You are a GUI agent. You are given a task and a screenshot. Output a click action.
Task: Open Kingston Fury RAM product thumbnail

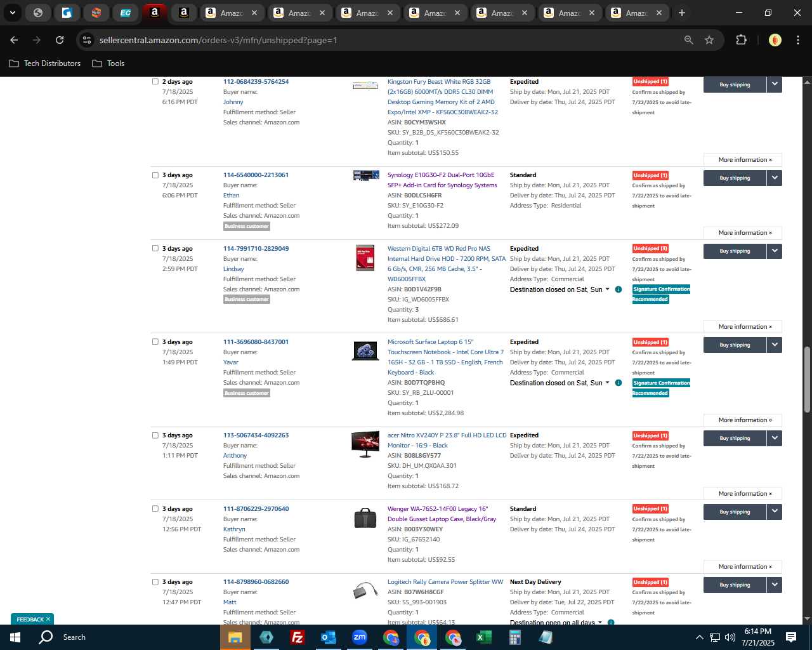[365, 85]
